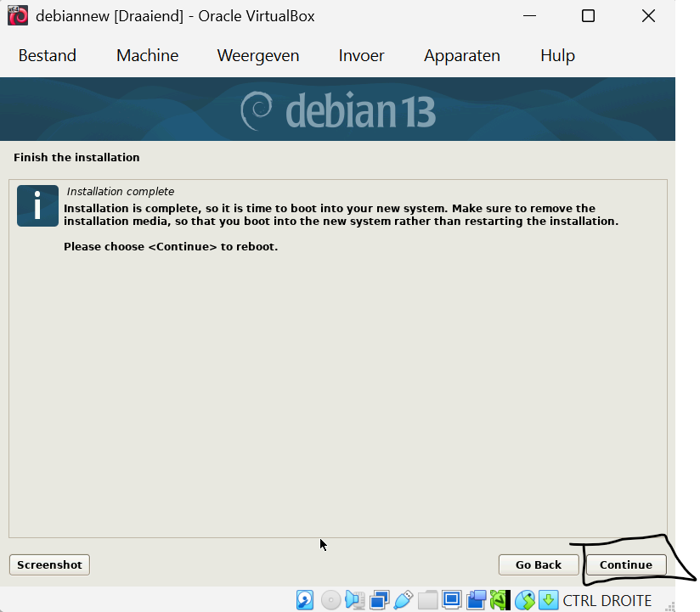Click the hard disk activity icon

pos(305,600)
